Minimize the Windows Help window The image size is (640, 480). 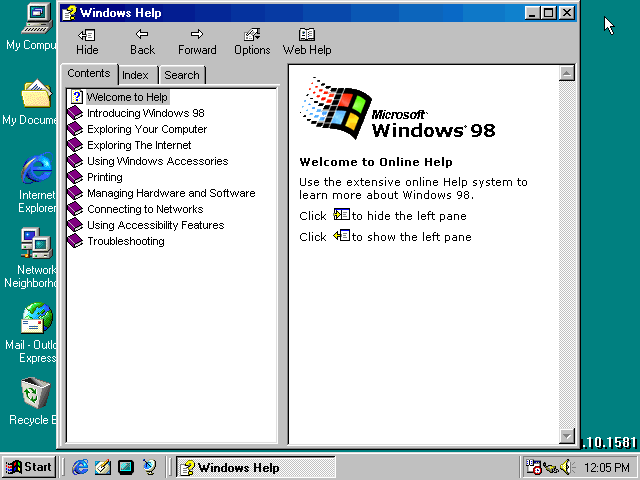tap(531, 13)
